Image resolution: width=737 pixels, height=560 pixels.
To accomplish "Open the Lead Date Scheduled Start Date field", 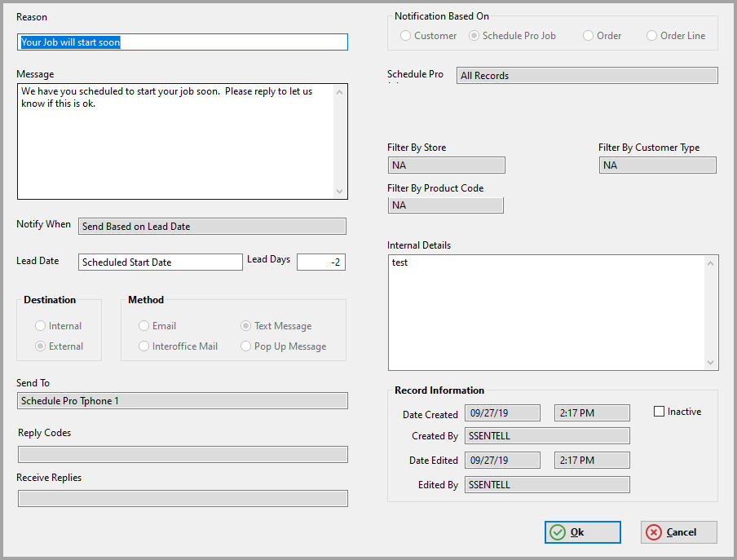I will (x=161, y=262).
